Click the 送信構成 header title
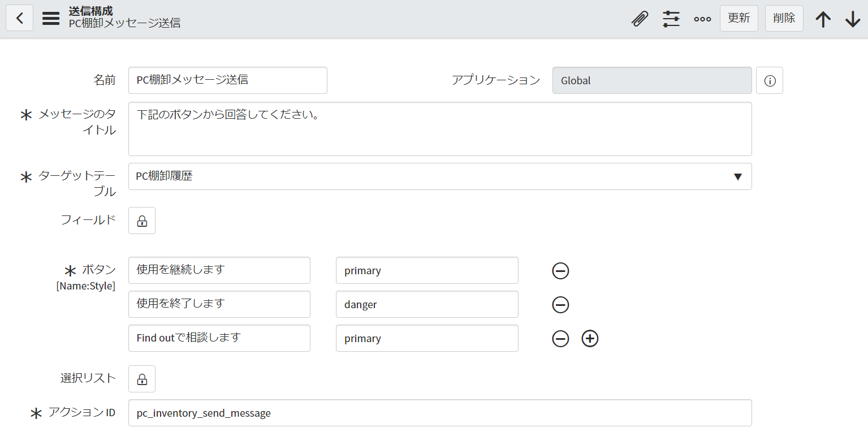The width and height of the screenshot is (868, 432). pos(90,11)
